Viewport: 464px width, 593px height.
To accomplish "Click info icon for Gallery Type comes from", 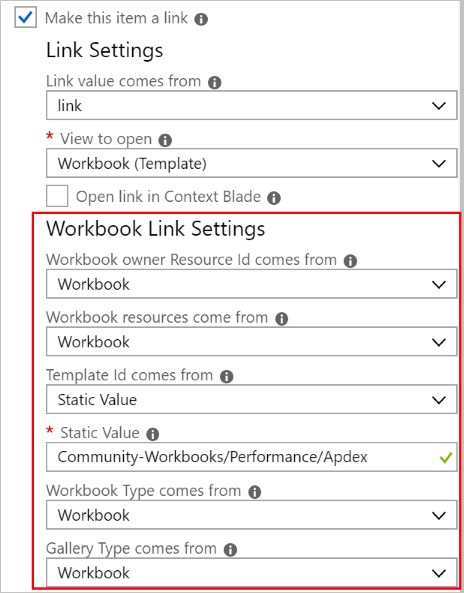I will (230, 550).
